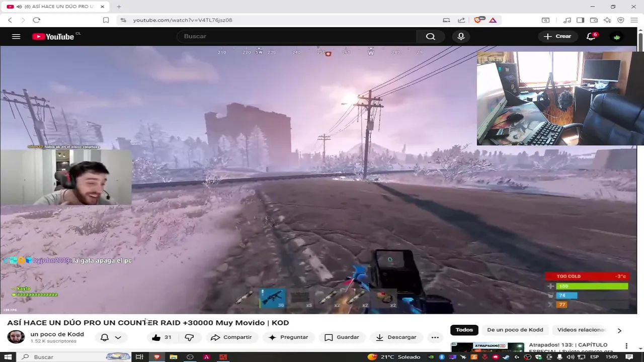The height and width of the screenshot is (362, 644).
Task: Open the un poco de Kodd channel link
Action: pyautogui.click(x=57, y=334)
